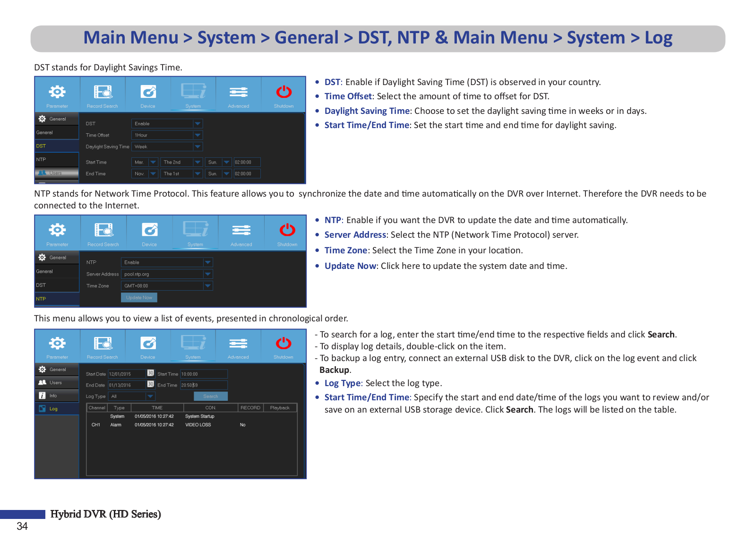Click DST Start Time 02:00:00 field
The height and width of the screenshot is (535, 756).
[247, 162]
